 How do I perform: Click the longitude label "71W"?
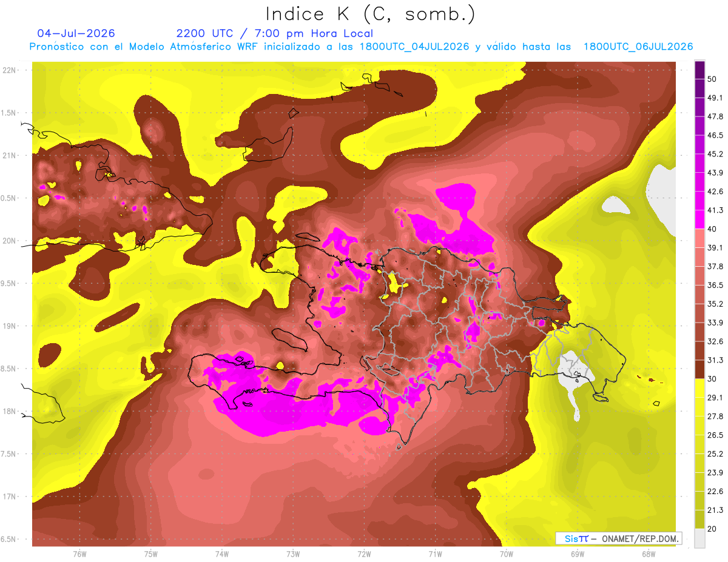(435, 554)
